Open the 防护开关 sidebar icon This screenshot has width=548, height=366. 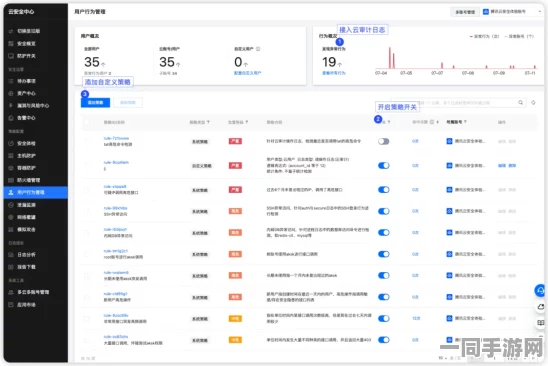pyautogui.click(x=11, y=56)
